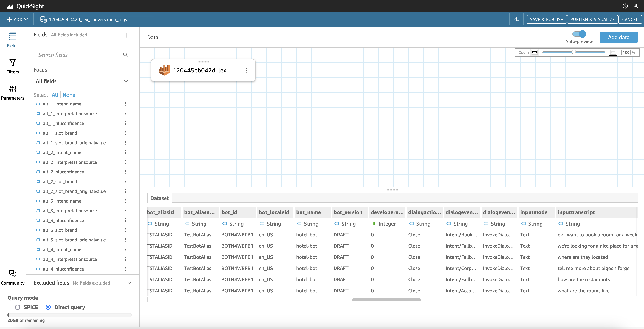The height and width of the screenshot is (329, 644).
Task: Open the Parameters sidebar icon
Action: tap(13, 89)
